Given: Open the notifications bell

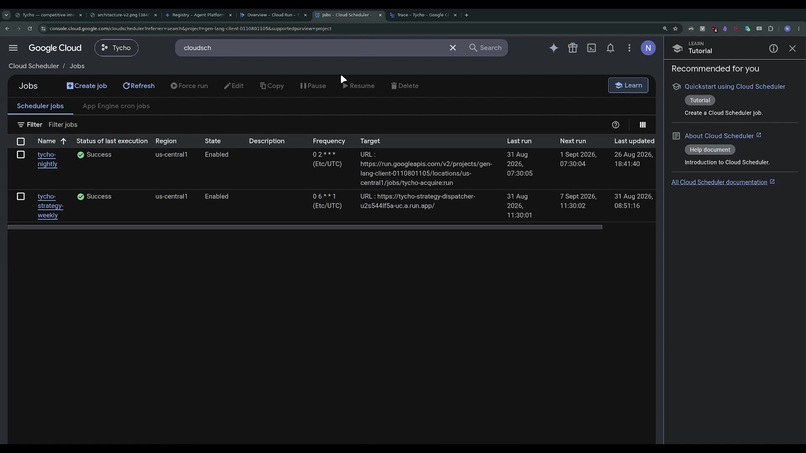Looking at the screenshot, I should point(610,48).
